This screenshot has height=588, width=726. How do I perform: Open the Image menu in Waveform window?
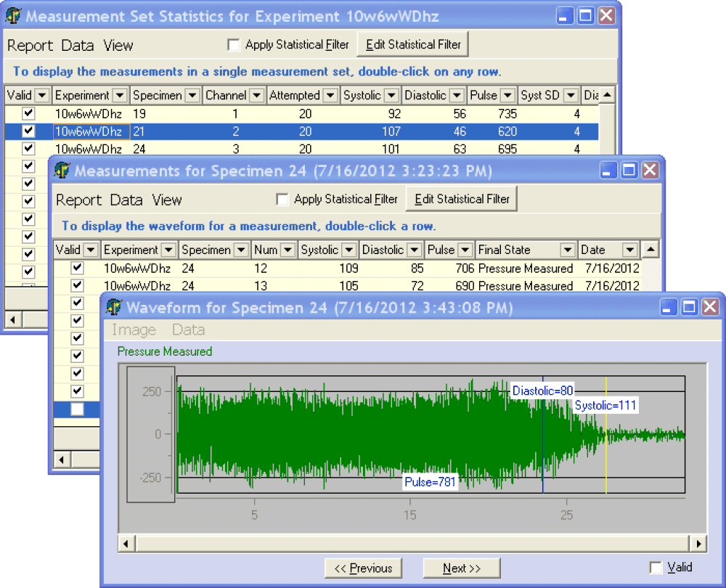(x=134, y=330)
